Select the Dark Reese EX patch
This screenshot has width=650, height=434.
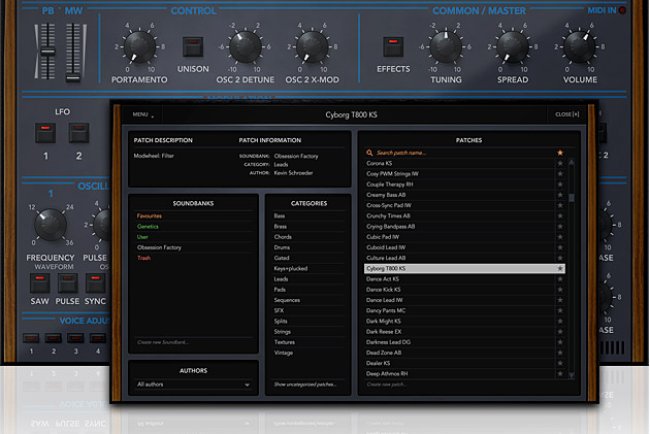tap(459, 332)
